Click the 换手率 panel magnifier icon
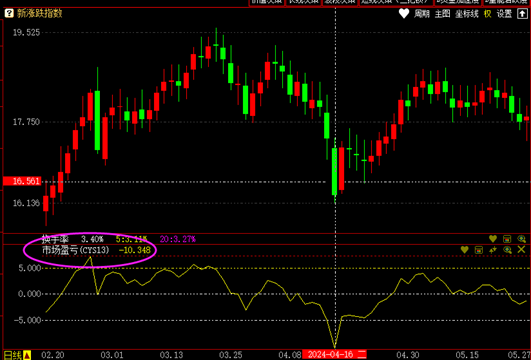 pos(522,239)
